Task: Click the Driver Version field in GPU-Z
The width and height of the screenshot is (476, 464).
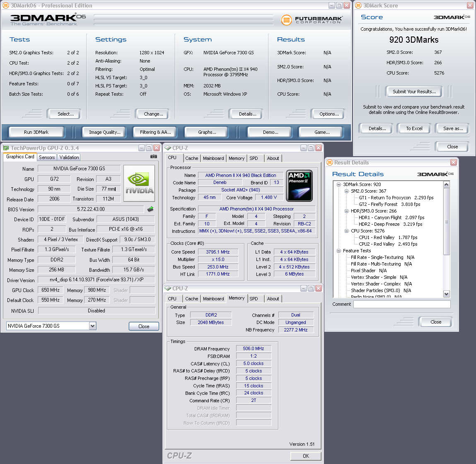Action: [97, 280]
